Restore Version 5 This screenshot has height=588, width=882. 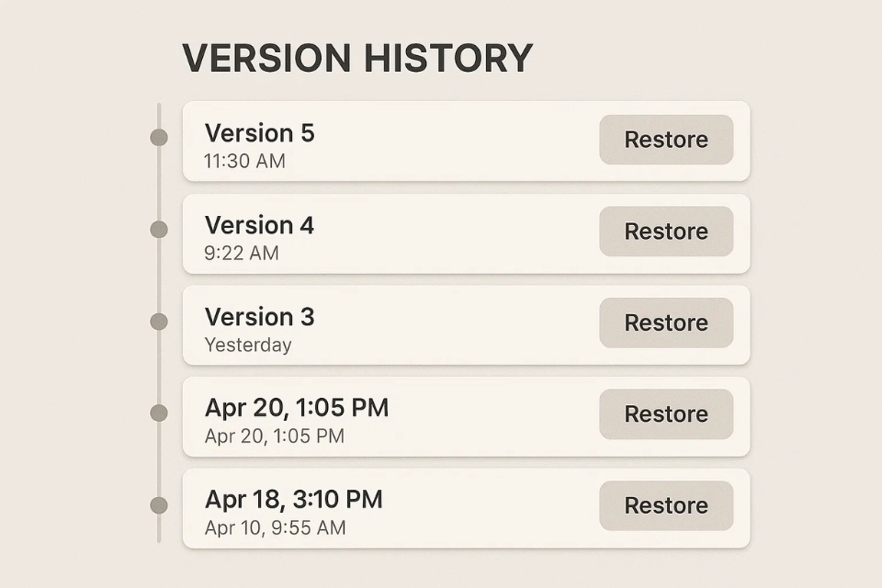click(666, 140)
